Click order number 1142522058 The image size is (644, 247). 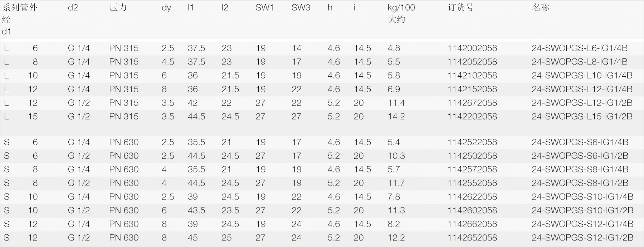click(x=472, y=142)
